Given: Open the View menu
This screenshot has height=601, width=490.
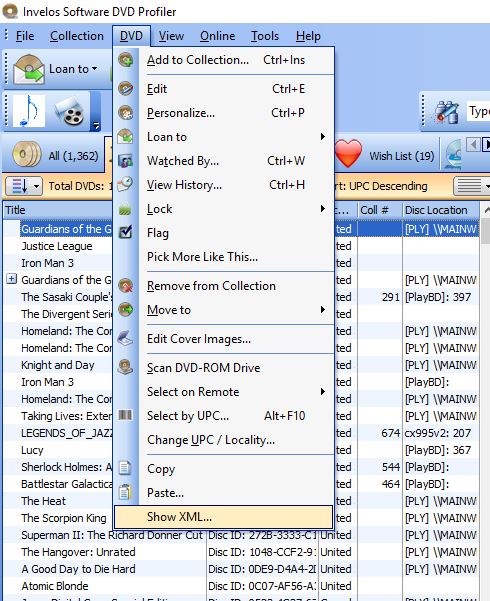Looking at the screenshot, I should coord(171,36).
